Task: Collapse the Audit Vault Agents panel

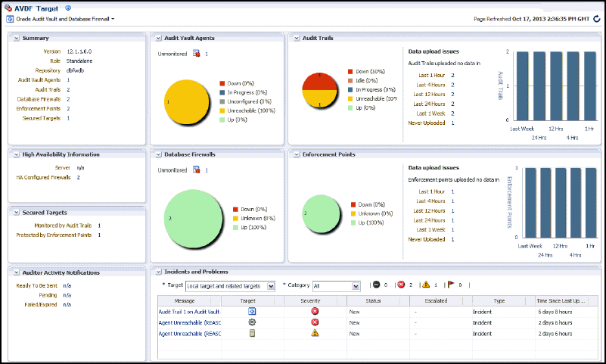Action: coord(158,39)
